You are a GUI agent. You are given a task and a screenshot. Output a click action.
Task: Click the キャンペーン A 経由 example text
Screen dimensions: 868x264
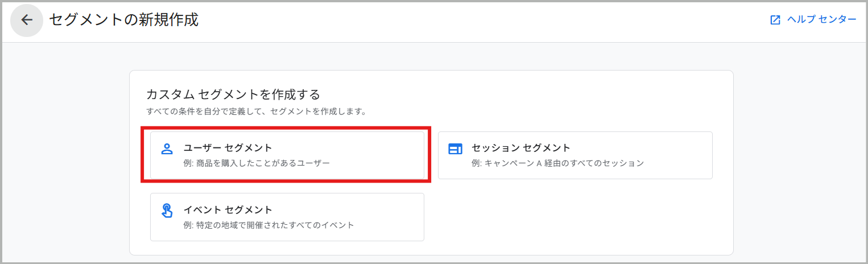pos(557,163)
